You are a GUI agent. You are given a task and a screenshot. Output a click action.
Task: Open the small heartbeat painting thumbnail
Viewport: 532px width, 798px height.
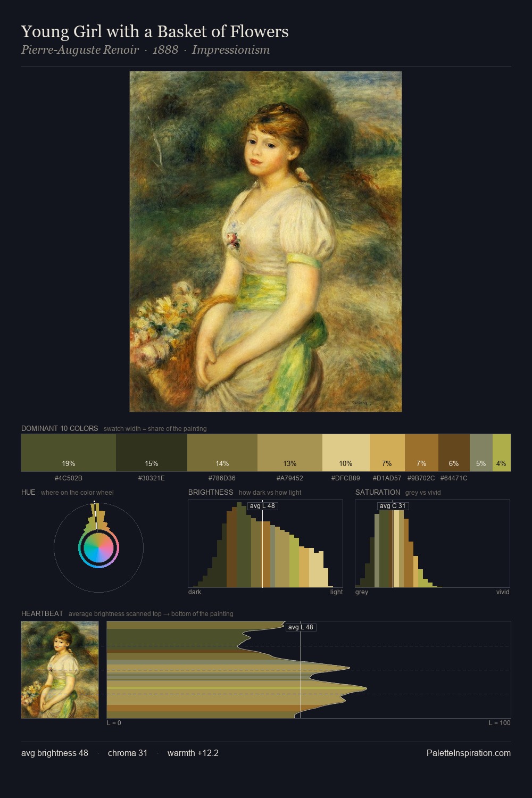pos(60,670)
